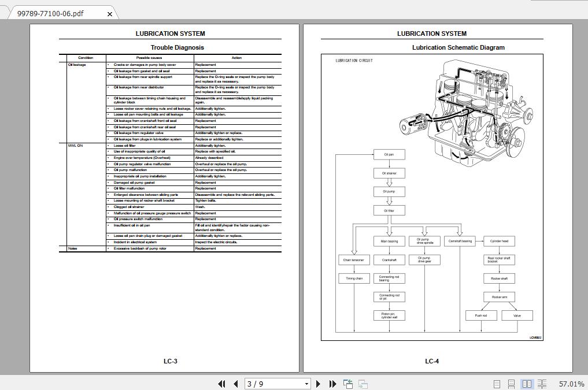Click the LUBRICATION CIRCUIT label
The width and height of the screenshot is (588, 390).
pyautogui.click(x=354, y=60)
